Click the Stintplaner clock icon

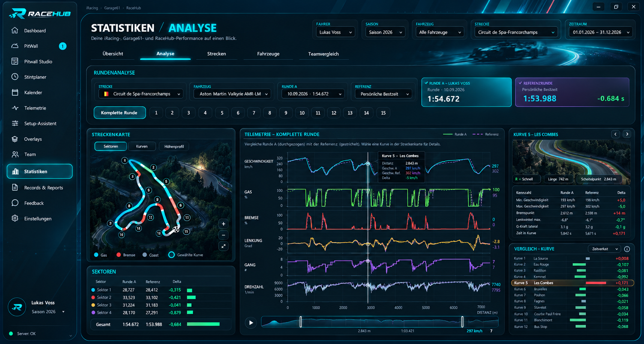(15, 77)
